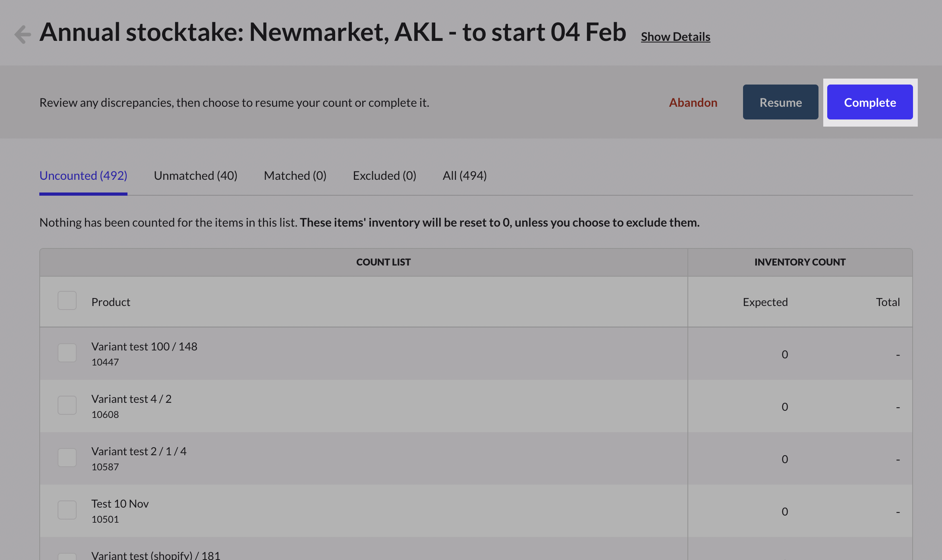Click the Product column header label
The width and height of the screenshot is (942, 560).
pyautogui.click(x=111, y=302)
